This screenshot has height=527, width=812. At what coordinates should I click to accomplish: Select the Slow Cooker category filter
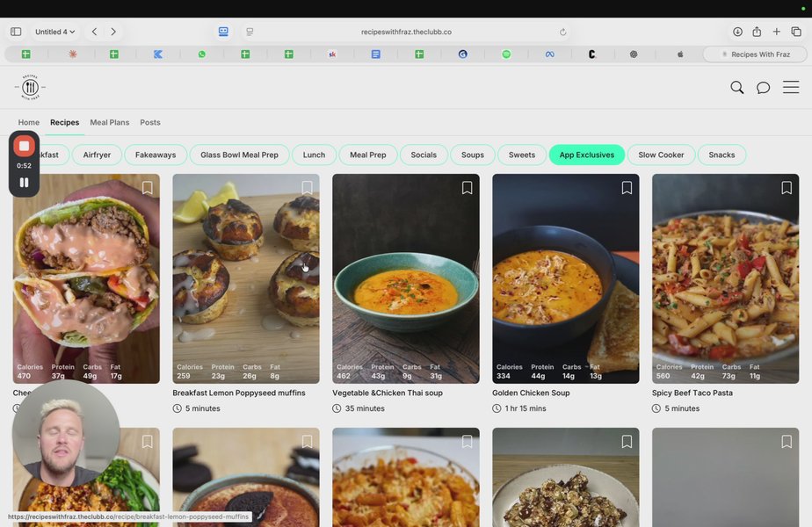pyautogui.click(x=661, y=155)
